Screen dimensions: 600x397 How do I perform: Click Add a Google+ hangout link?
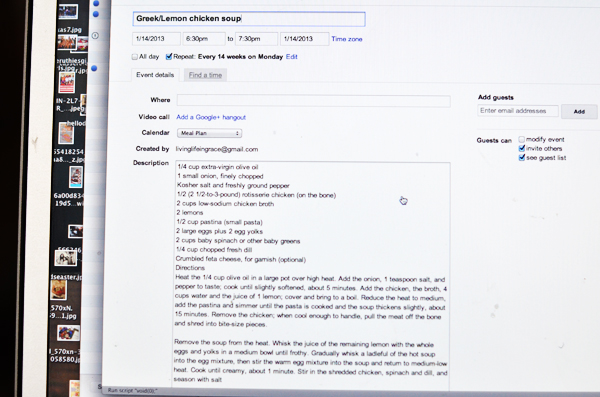click(x=211, y=117)
